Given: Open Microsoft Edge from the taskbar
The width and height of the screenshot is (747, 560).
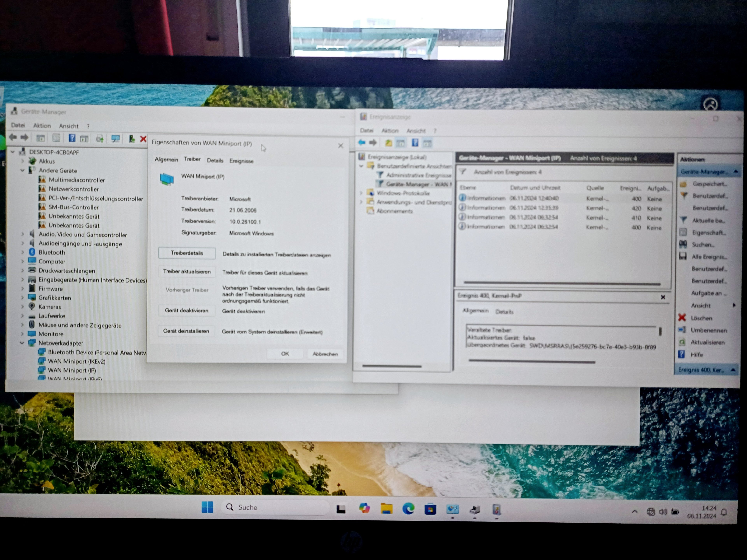Looking at the screenshot, I should (408, 508).
